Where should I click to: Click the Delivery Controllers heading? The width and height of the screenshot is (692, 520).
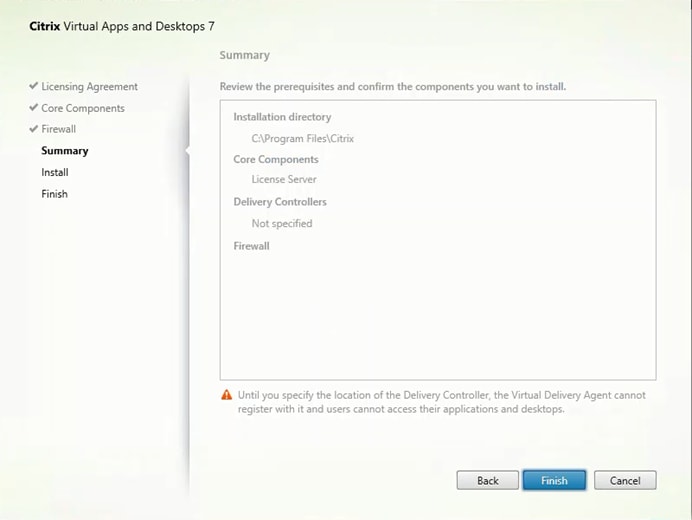(280, 202)
